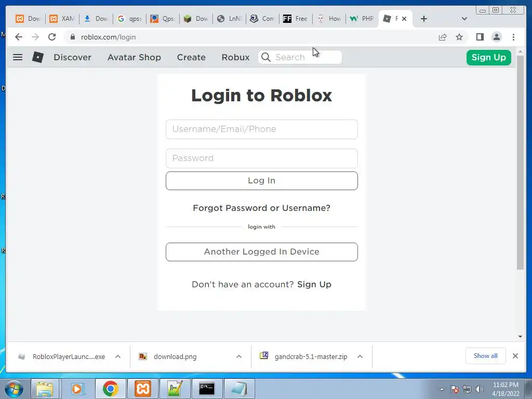Click Action Center flag icon
The width and height of the screenshot is (532, 399).
tap(455, 389)
